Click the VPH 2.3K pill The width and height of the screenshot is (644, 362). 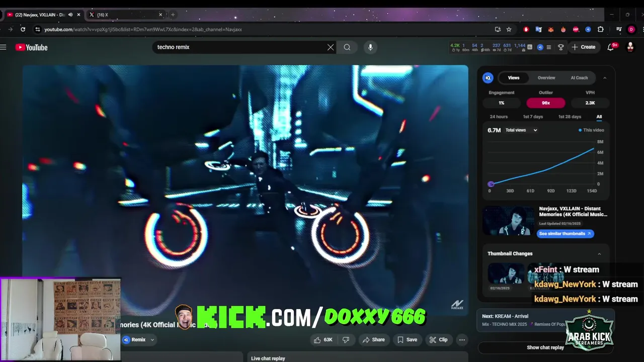590,103
